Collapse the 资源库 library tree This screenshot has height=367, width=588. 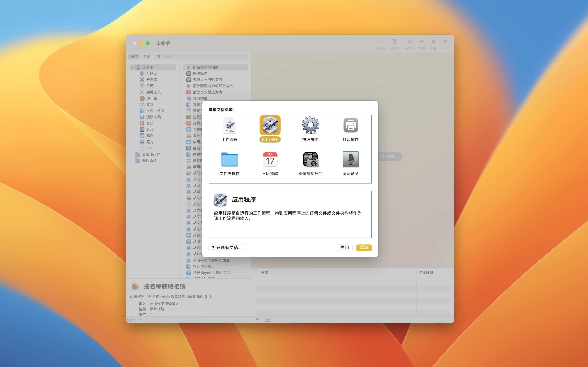pyautogui.click(x=132, y=67)
